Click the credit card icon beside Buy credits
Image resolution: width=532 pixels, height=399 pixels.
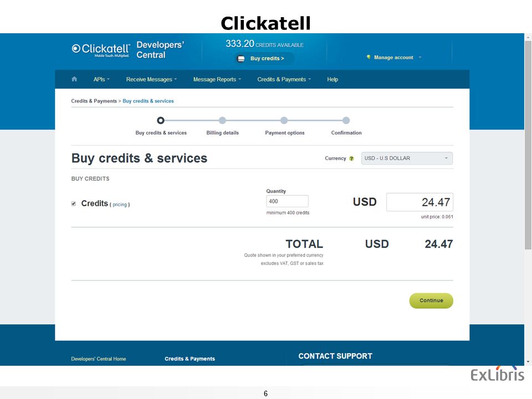(241, 59)
